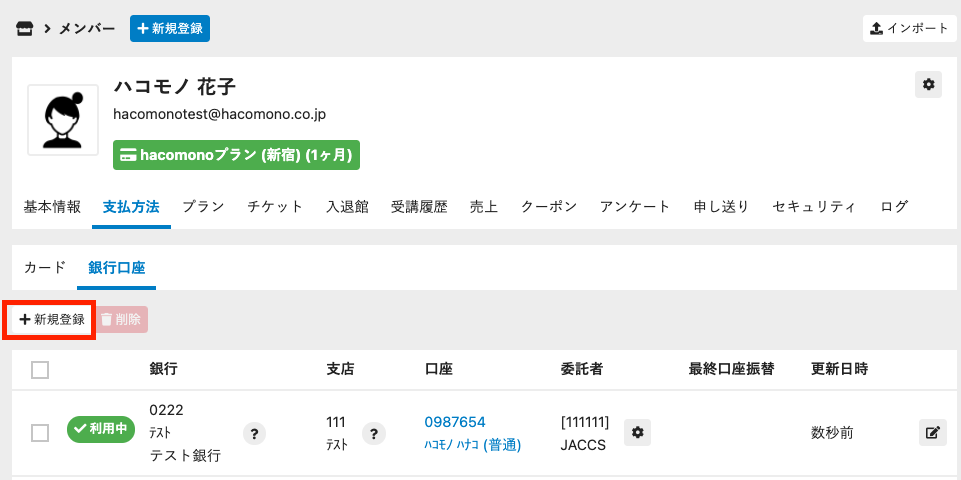Open the プラン tab
Viewport: 961px width, 480px height.
click(203, 207)
